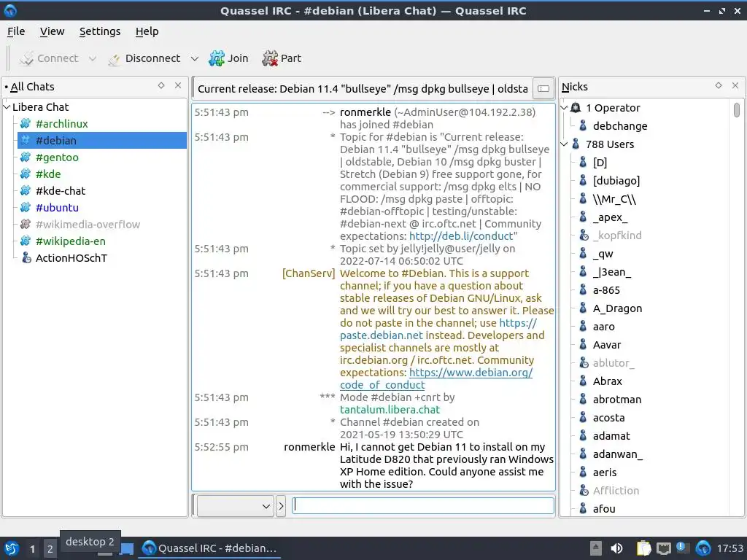Select the inactive #wikimedia-overflow channel
The height and width of the screenshot is (560, 747).
[88, 225]
